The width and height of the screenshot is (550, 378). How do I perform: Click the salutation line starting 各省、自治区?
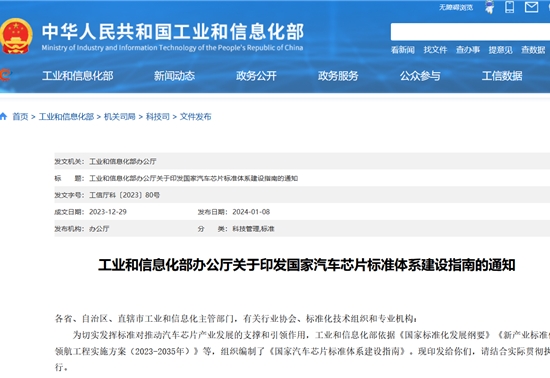point(236,319)
